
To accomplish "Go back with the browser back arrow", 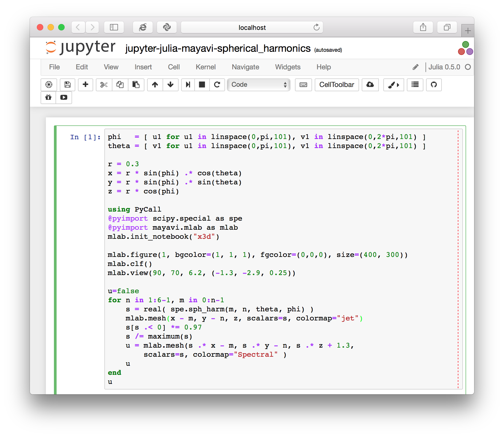I will coord(78,27).
